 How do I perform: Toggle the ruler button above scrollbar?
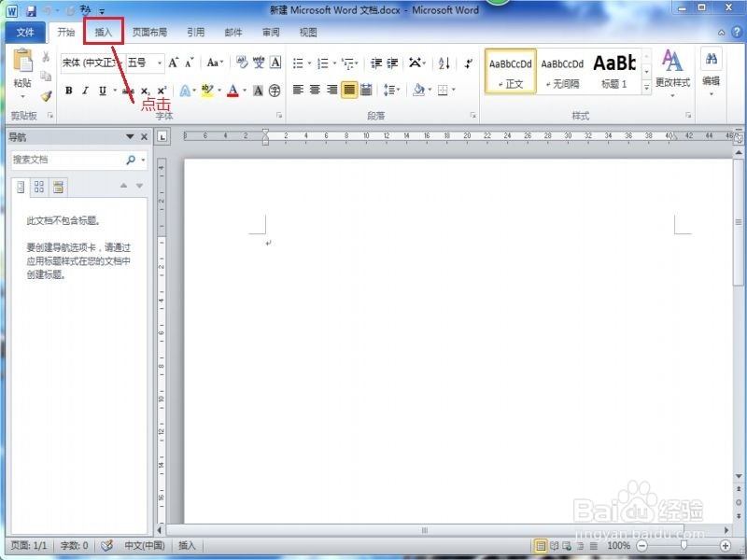[739, 137]
